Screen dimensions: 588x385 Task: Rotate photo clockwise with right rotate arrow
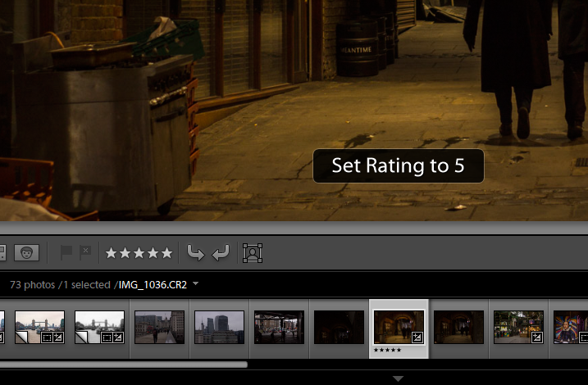pyautogui.click(x=220, y=253)
